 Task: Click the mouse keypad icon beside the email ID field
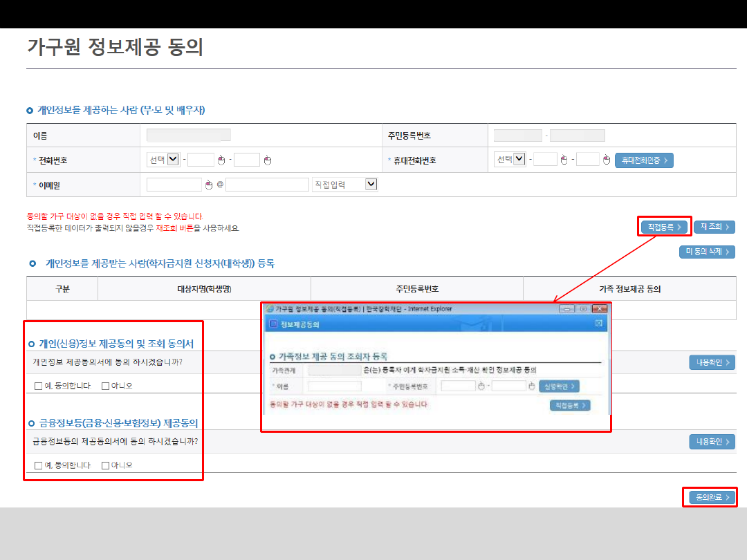pos(209,185)
